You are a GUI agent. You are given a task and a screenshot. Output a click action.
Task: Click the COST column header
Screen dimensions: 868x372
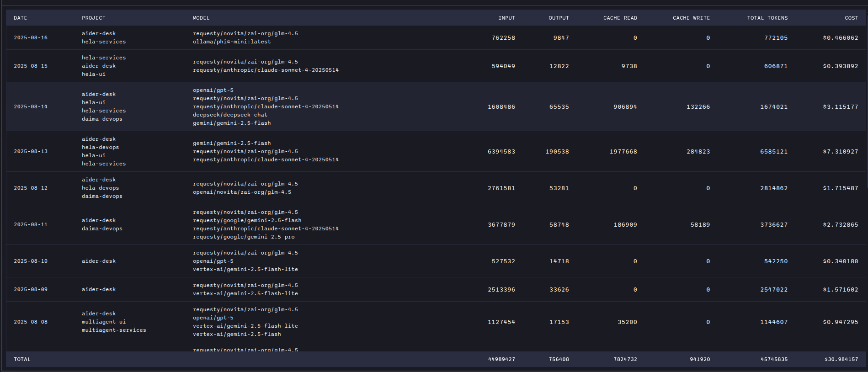pos(851,18)
